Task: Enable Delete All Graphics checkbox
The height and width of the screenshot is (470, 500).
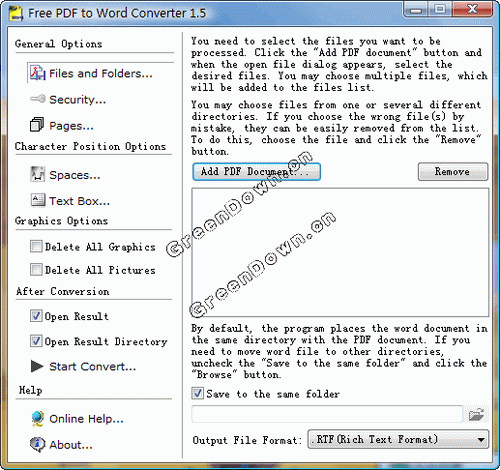Action: tap(36, 246)
